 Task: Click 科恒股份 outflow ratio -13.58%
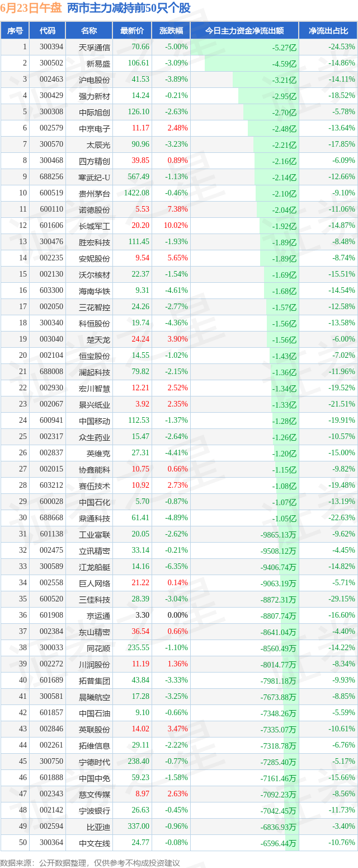tap(342, 323)
